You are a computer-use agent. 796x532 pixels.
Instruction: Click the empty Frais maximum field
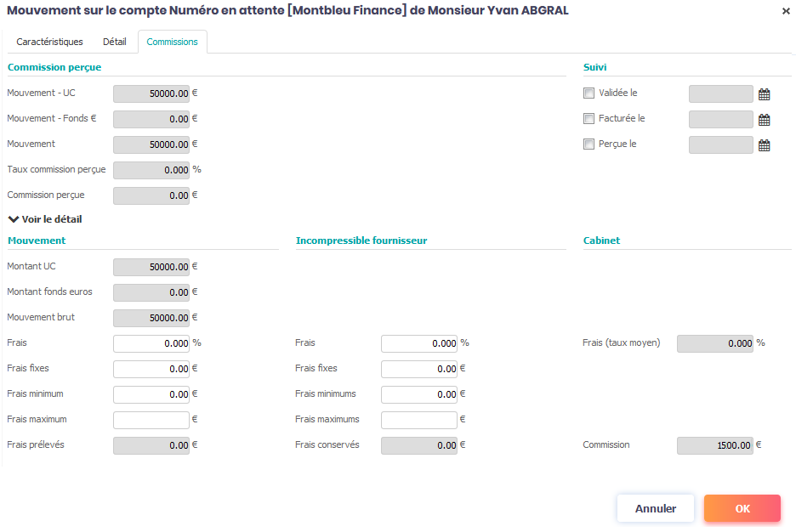click(x=151, y=420)
